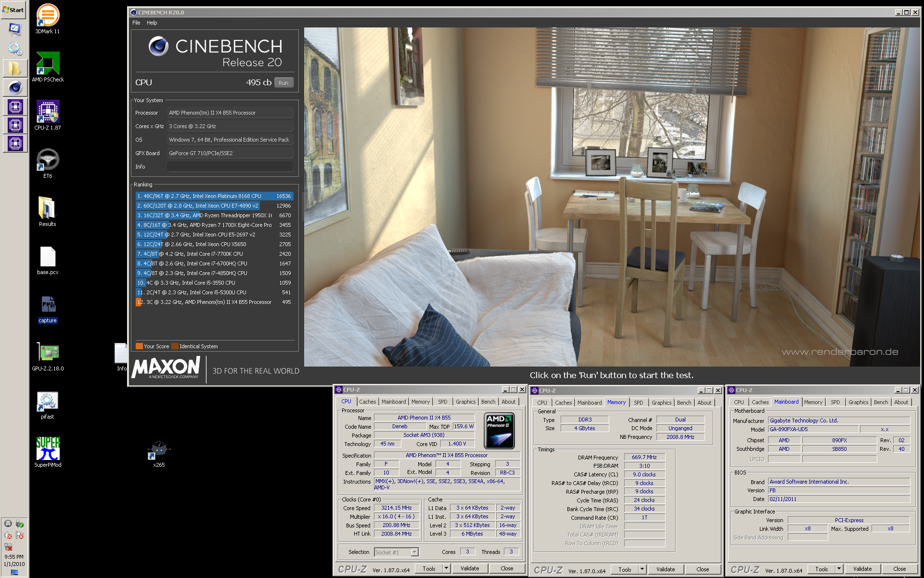Open Caches tab in the CPU-tab CPU-Z window
The height and width of the screenshot is (578, 924).
(x=368, y=402)
